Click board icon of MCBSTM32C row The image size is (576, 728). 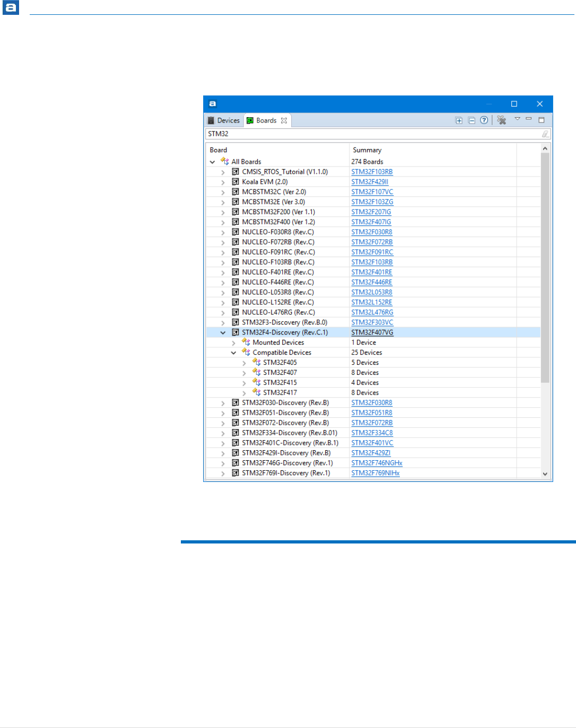pos(235,191)
